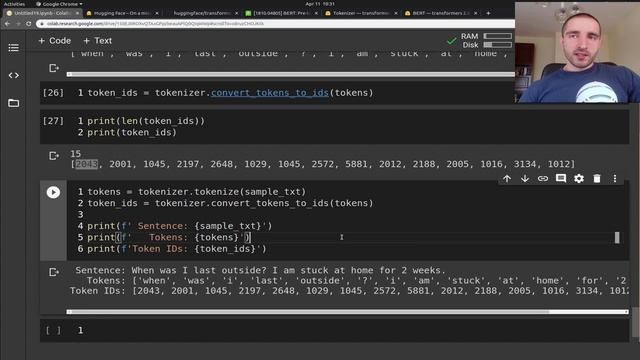640x360 pixels.
Task: Switch to the huggingface/transformers tab
Action: [x=202, y=13]
